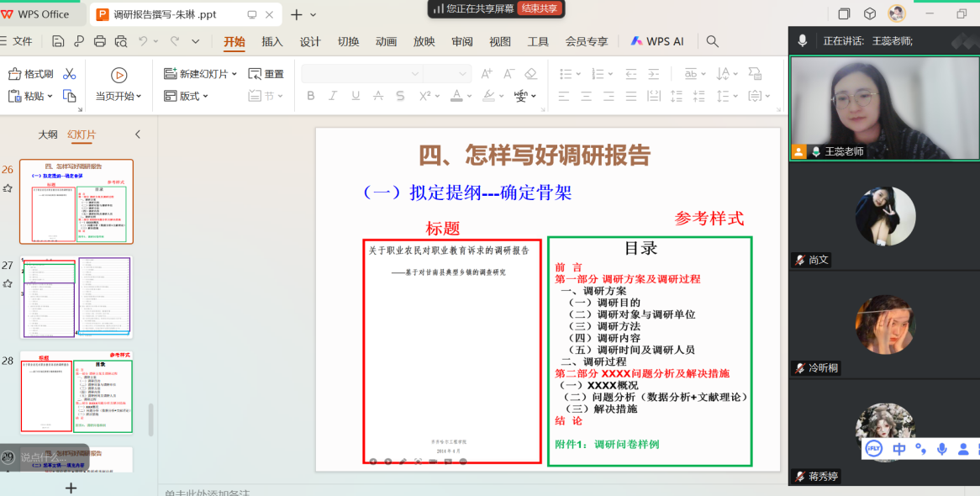Toggle Underline formatting
Screen dimensions: 980x496
356,96
